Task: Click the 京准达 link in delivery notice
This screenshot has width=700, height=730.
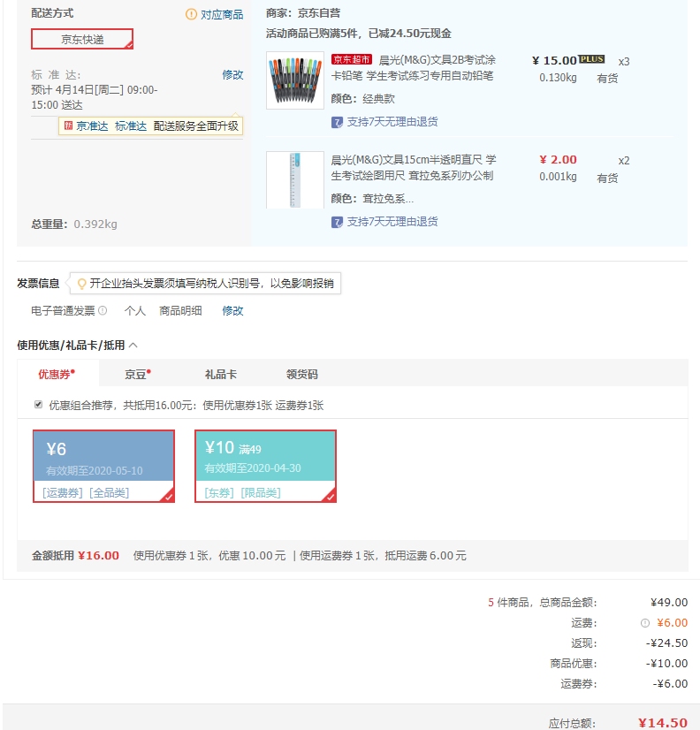Action: [92, 126]
